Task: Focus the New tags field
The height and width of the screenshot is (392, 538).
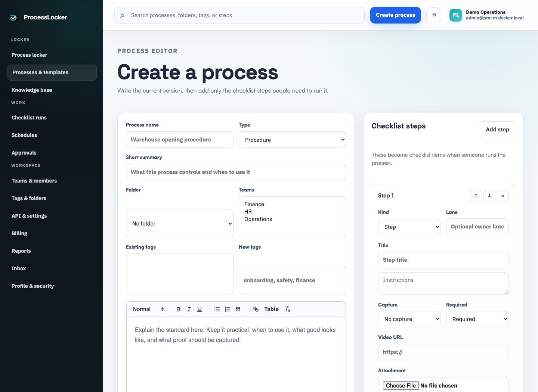Action: pyautogui.click(x=293, y=280)
